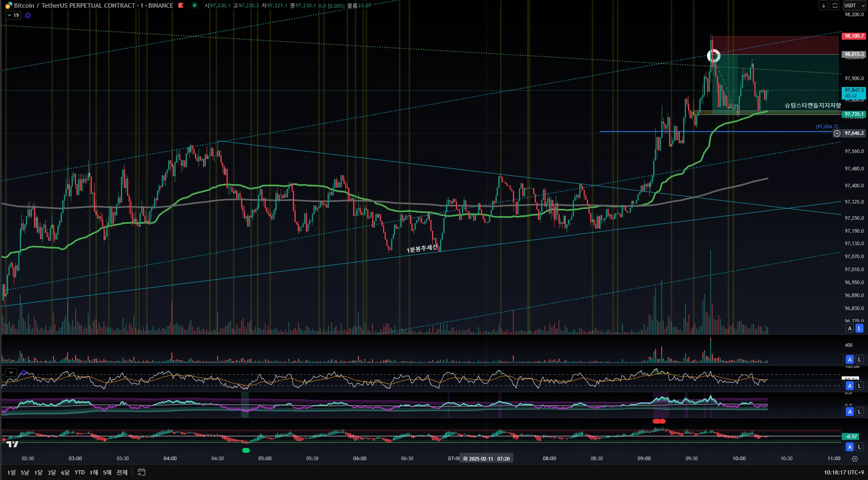Screen dimensions: 868x480
Task: Click the -0.57 indicator value label
Action: coord(851,436)
